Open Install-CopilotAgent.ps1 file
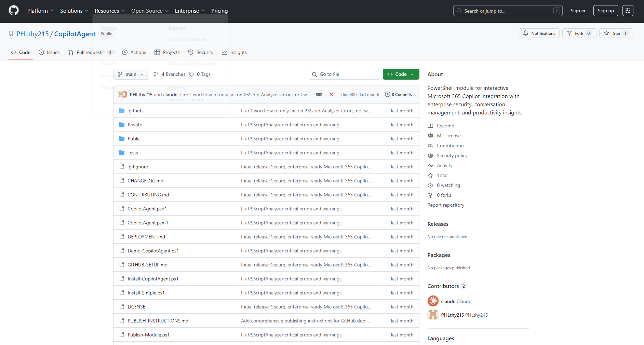This screenshot has height=345, width=644. (x=153, y=279)
